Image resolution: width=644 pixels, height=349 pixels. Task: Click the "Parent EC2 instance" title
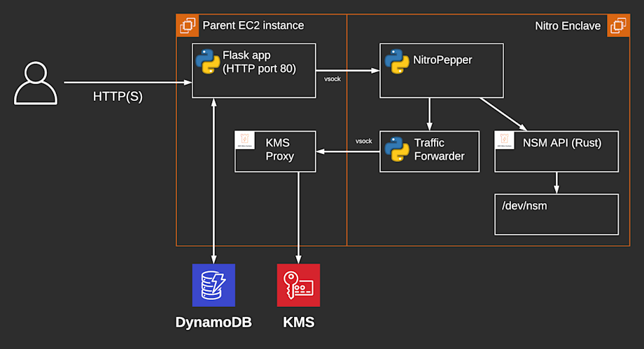click(x=253, y=25)
